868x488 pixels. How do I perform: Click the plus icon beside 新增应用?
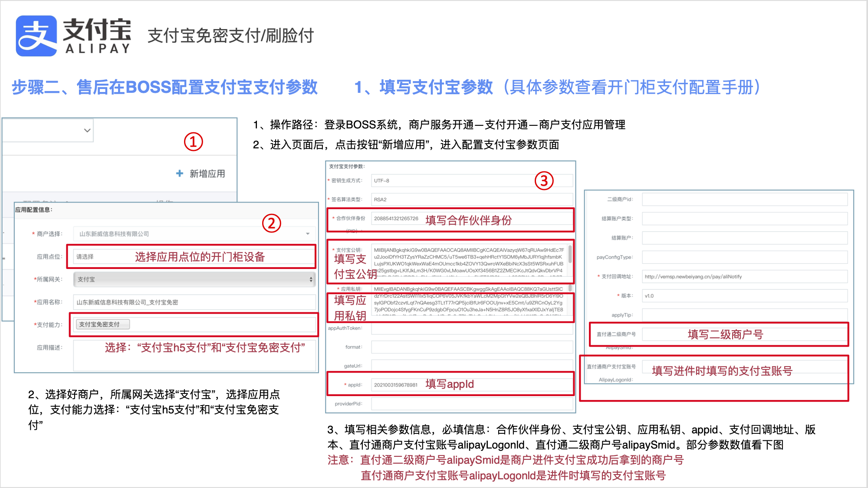179,174
